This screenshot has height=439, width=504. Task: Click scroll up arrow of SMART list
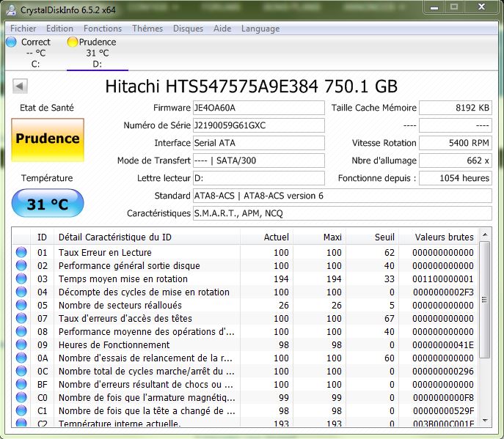tap(485, 235)
